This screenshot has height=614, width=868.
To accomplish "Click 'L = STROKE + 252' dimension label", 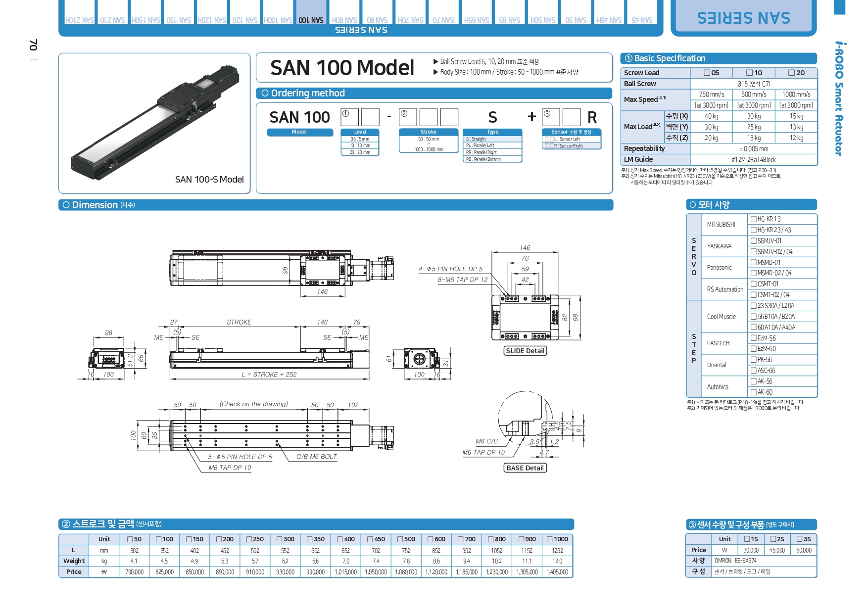I will [269, 375].
